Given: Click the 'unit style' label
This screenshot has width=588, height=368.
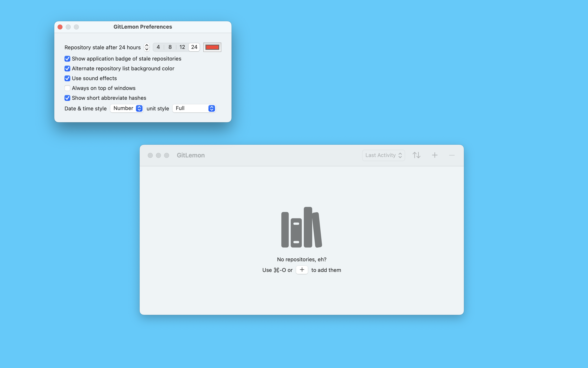Looking at the screenshot, I should click(x=158, y=109).
